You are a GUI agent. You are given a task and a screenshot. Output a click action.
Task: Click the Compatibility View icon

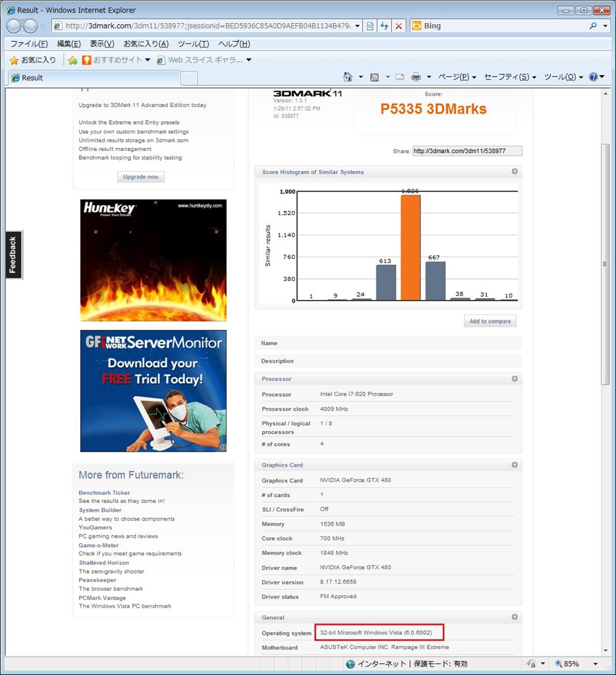click(370, 26)
